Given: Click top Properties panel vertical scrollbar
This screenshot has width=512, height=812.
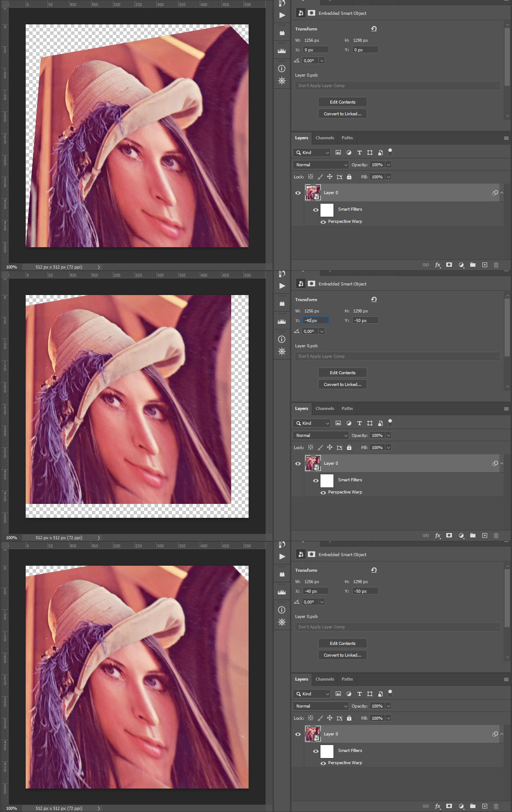Looking at the screenshot, I should click(x=507, y=56).
